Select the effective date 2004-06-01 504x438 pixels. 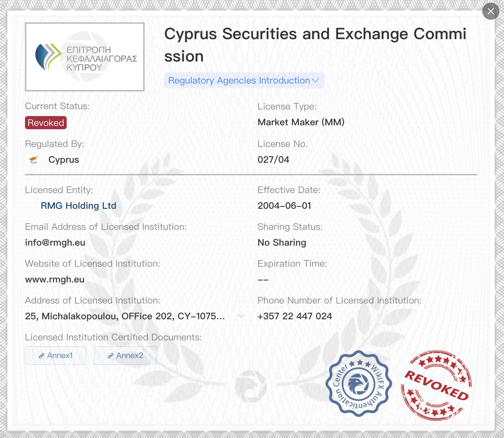[284, 206]
